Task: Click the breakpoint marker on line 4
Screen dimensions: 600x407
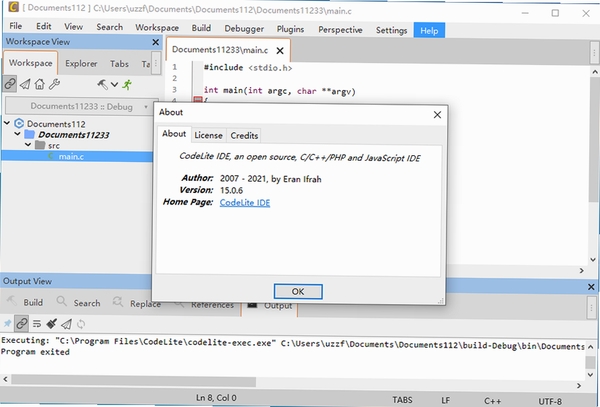Action: pyautogui.click(x=197, y=100)
